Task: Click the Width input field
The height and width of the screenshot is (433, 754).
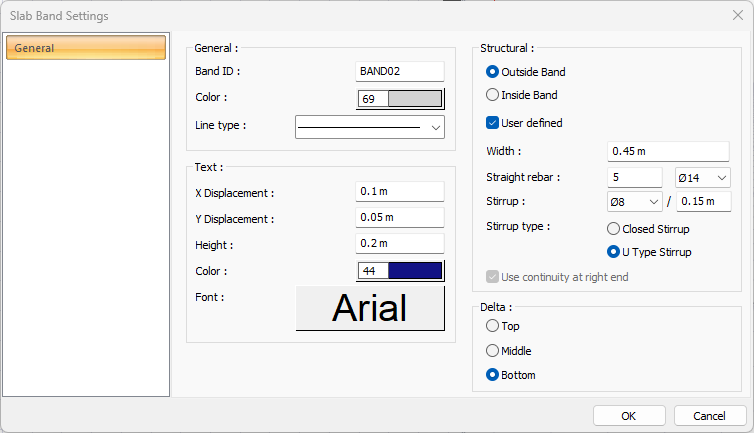Action: (669, 151)
